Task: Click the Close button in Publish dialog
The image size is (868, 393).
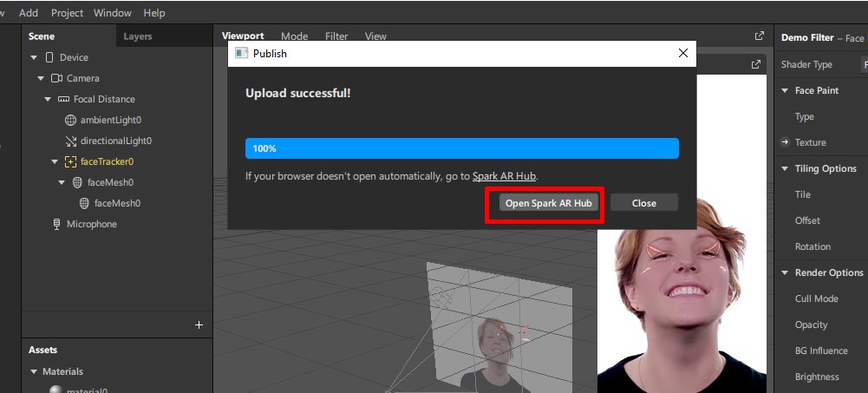Action: (x=643, y=203)
